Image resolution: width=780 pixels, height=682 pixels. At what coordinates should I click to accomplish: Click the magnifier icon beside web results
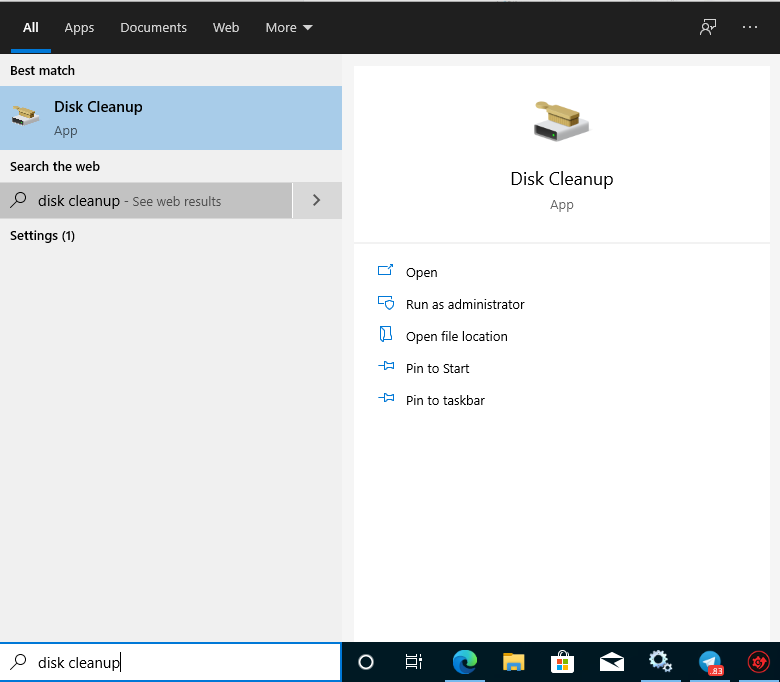point(18,200)
